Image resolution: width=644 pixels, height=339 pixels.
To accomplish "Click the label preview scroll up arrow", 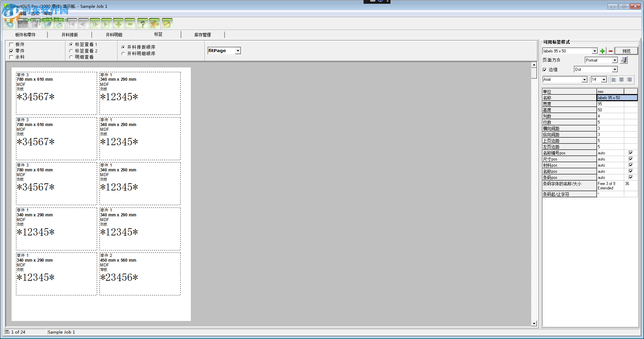I will [534, 65].
